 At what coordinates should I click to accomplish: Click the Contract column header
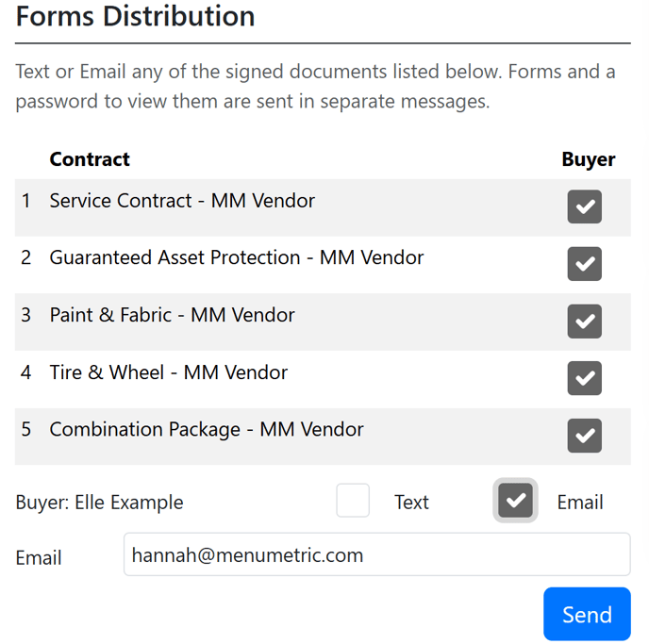90,159
